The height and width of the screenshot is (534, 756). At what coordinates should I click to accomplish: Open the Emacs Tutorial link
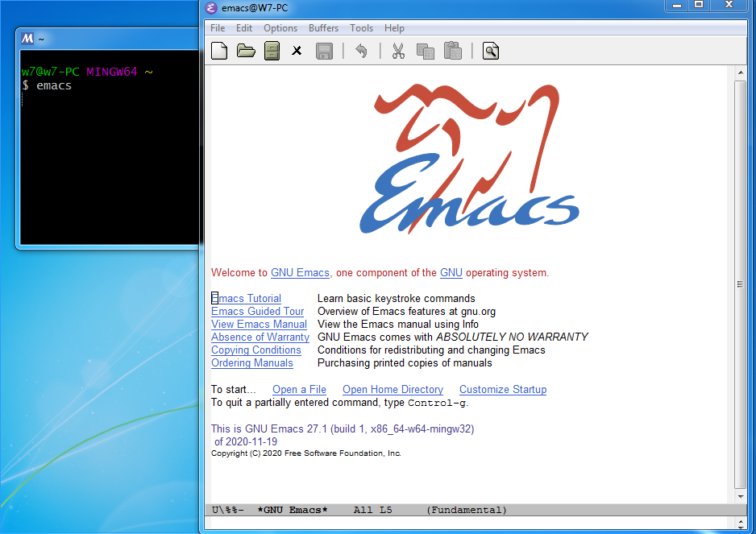tap(247, 298)
